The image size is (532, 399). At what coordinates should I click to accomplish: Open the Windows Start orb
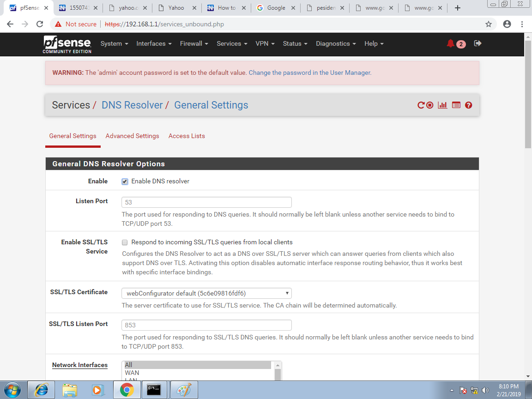click(12, 390)
